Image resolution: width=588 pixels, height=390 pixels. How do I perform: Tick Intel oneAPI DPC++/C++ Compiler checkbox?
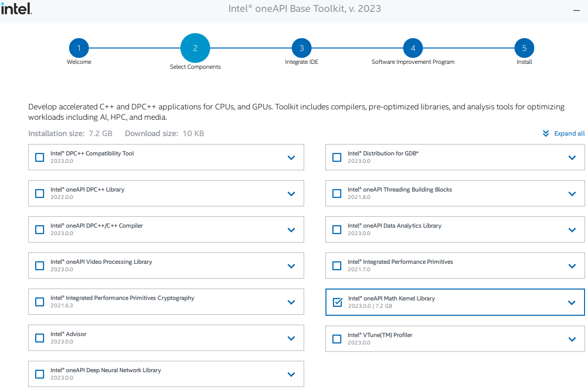pos(39,230)
